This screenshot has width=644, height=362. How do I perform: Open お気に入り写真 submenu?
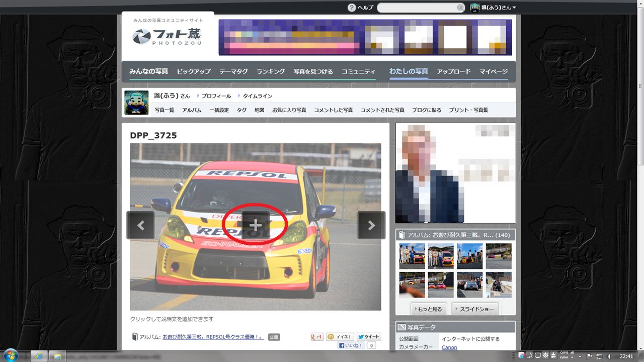[x=289, y=110]
